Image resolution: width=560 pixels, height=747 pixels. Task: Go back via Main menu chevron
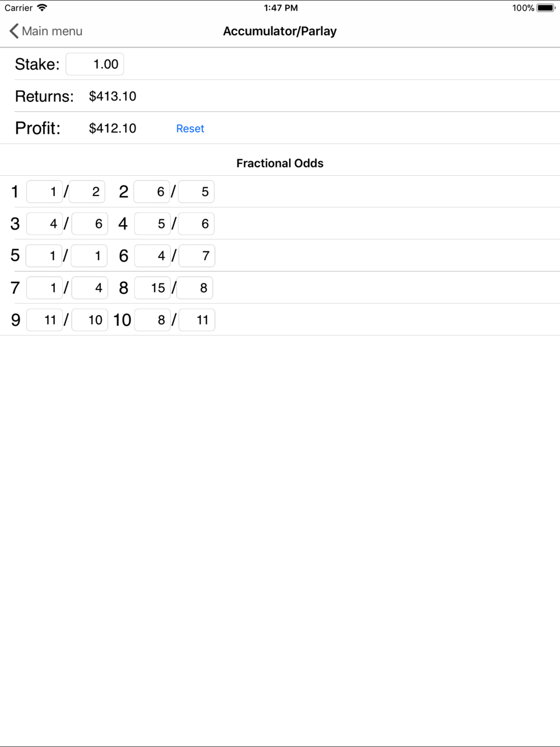tap(14, 31)
